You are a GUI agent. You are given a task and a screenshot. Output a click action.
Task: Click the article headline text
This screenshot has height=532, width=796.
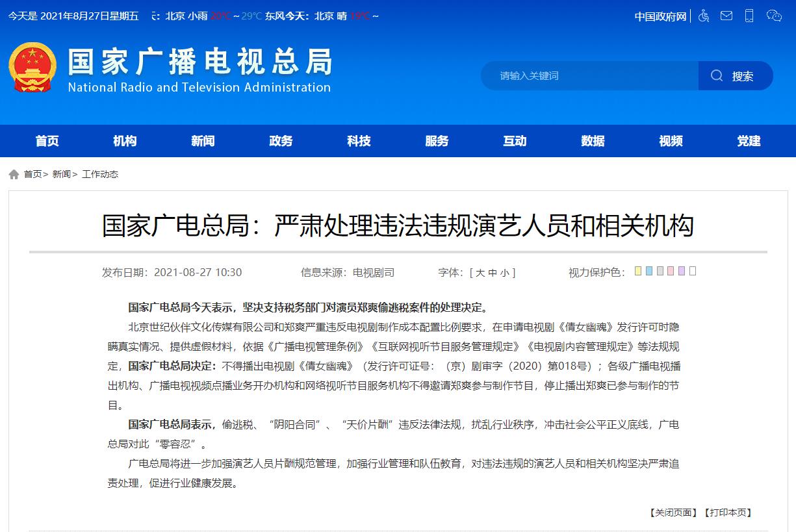coord(398,225)
